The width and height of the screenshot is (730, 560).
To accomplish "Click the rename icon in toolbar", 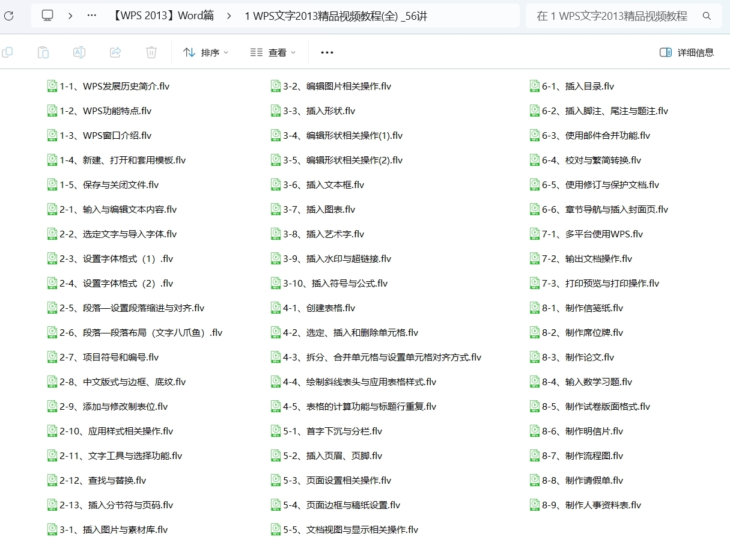I will coord(79,52).
